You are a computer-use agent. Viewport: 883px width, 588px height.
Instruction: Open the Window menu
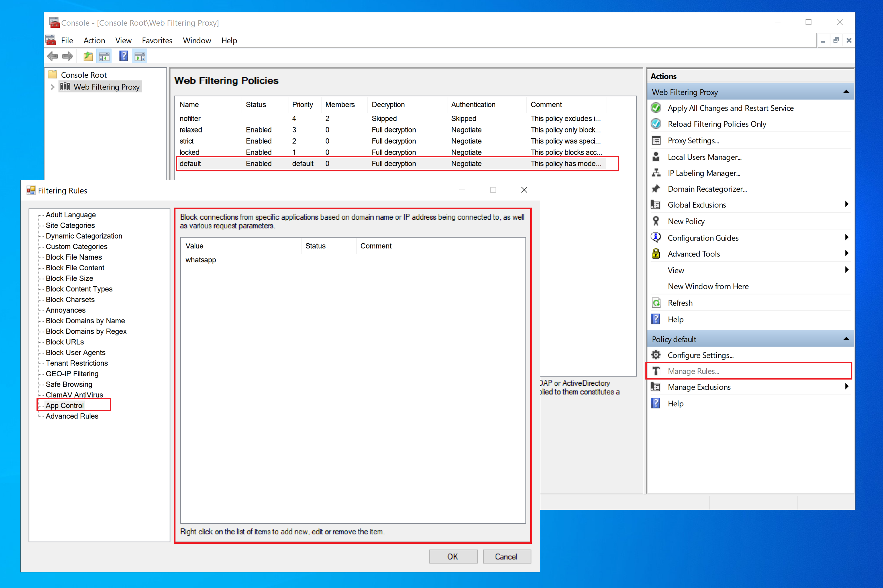pyautogui.click(x=197, y=41)
